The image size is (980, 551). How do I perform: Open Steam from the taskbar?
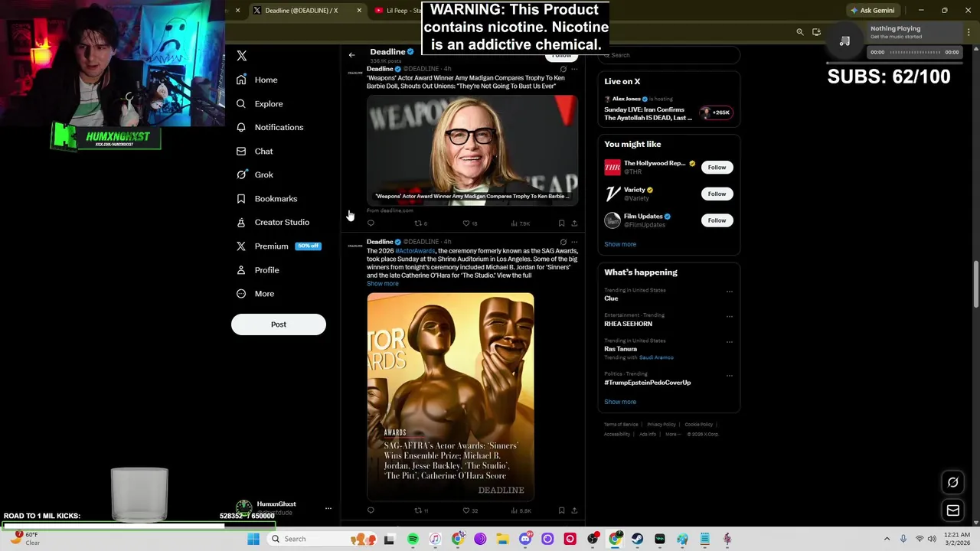(x=638, y=540)
